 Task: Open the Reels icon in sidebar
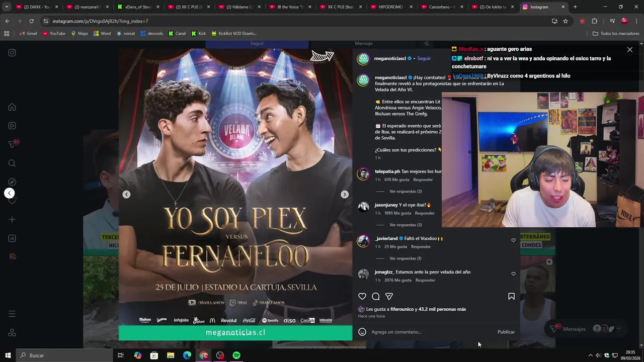coord(12,126)
